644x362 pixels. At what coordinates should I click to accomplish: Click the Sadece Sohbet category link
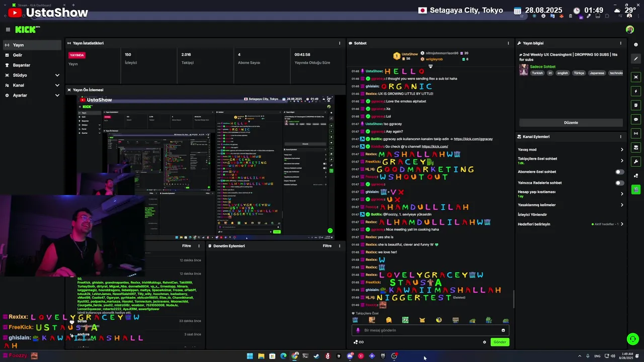(543, 66)
